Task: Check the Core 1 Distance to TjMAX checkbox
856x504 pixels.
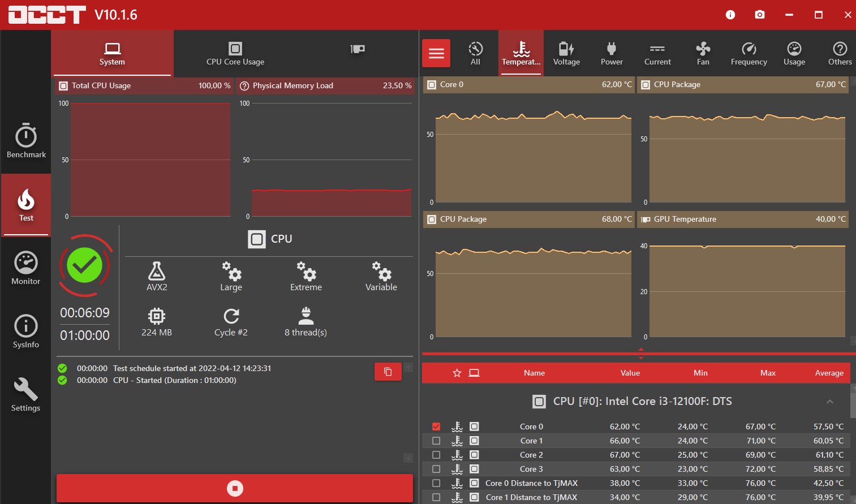Action: click(436, 497)
